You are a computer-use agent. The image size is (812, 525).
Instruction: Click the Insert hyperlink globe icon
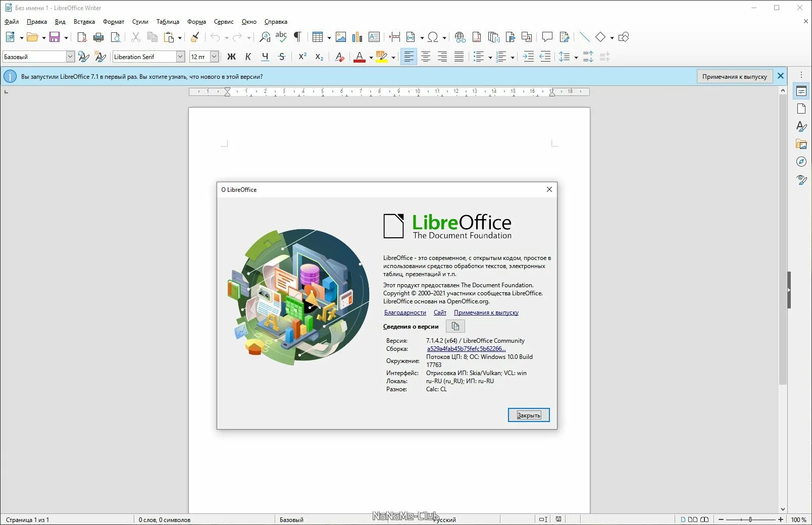460,37
